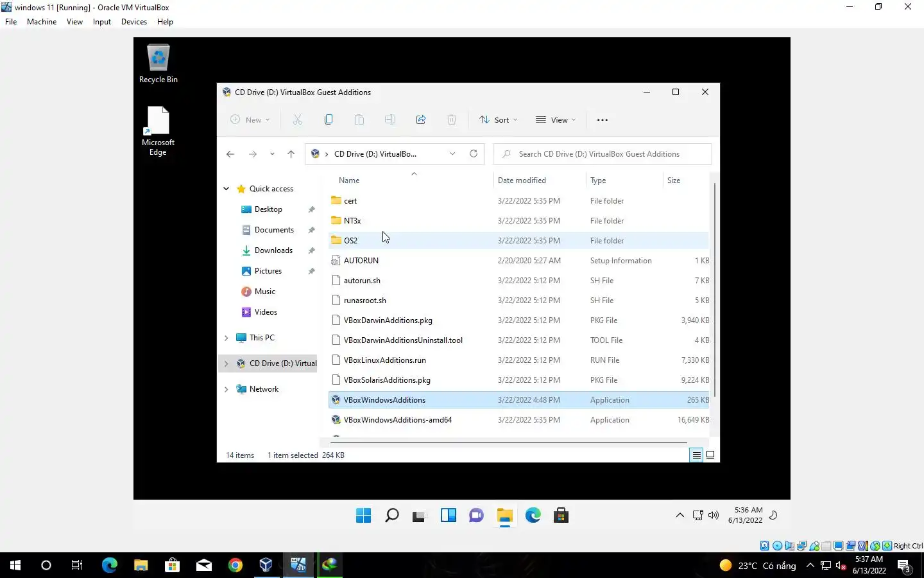Image resolution: width=924 pixels, height=578 pixels.
Task: Open Search on Windows 11 taskbar
Action: click(391, 515)
